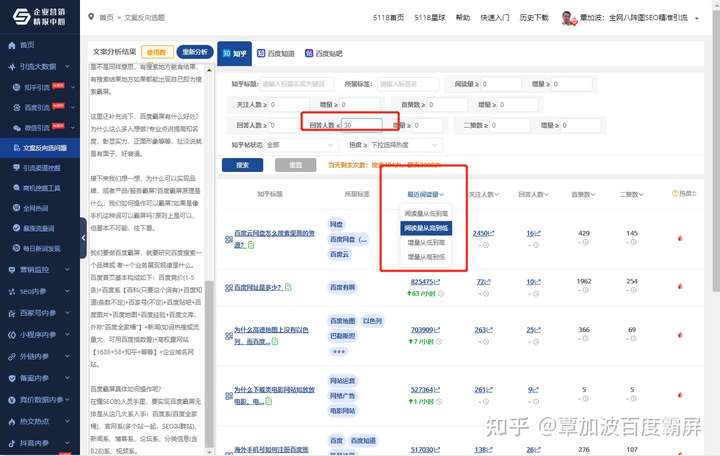Click the flame heat icon in 百度网址 row

680,286
